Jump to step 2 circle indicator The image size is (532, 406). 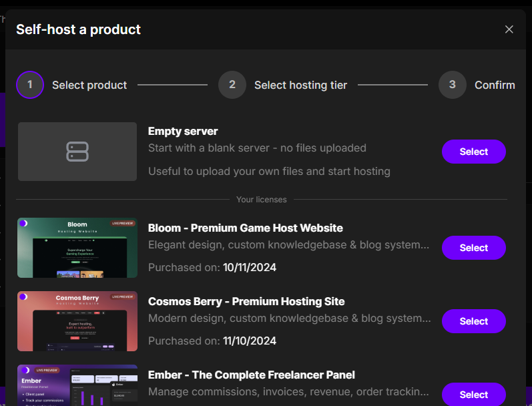point(232,85)
